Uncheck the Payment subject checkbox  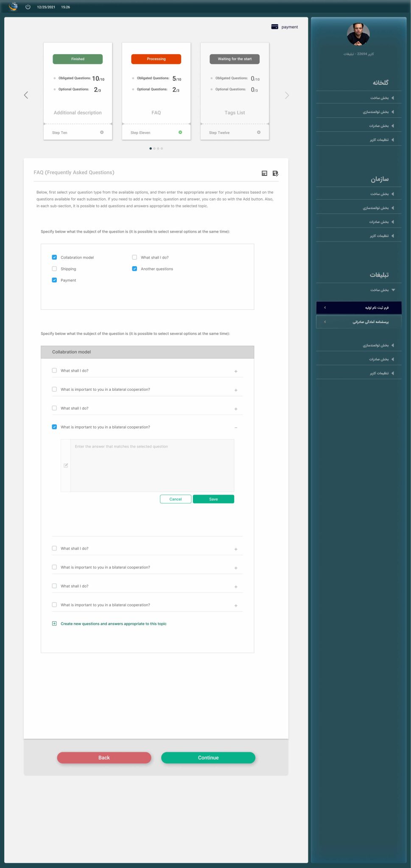[x=54, y=280]
